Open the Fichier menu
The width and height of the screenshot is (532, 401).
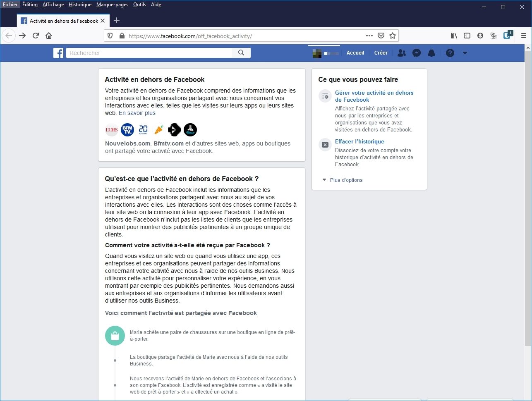tap(10, 5)
